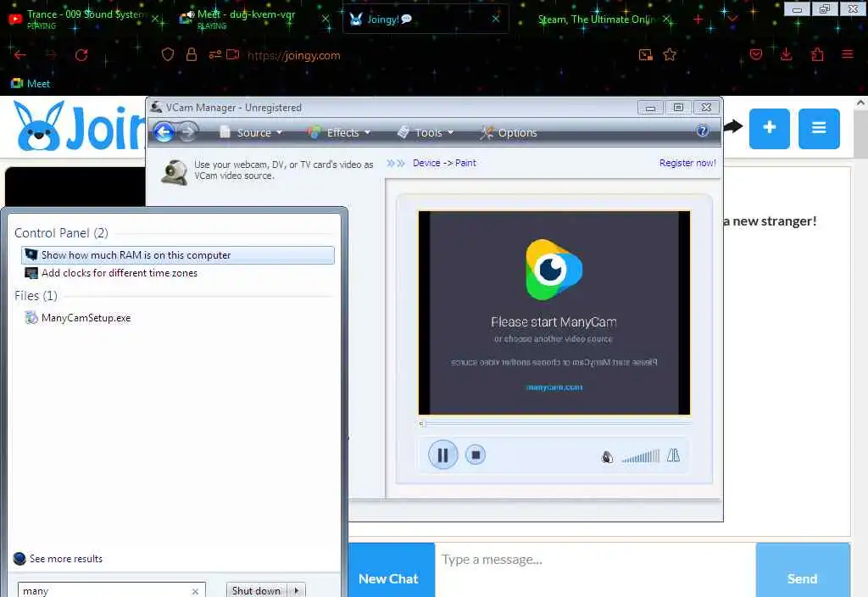Screen dimensions: 868x597
Task: Open the Joingy hamburger menu button
Action: (819, 129)
